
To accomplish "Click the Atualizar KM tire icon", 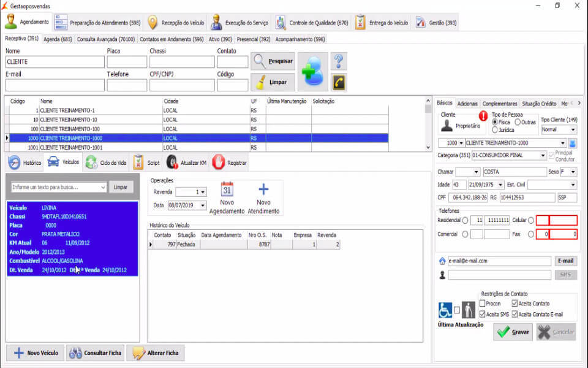I will point(172,163).
